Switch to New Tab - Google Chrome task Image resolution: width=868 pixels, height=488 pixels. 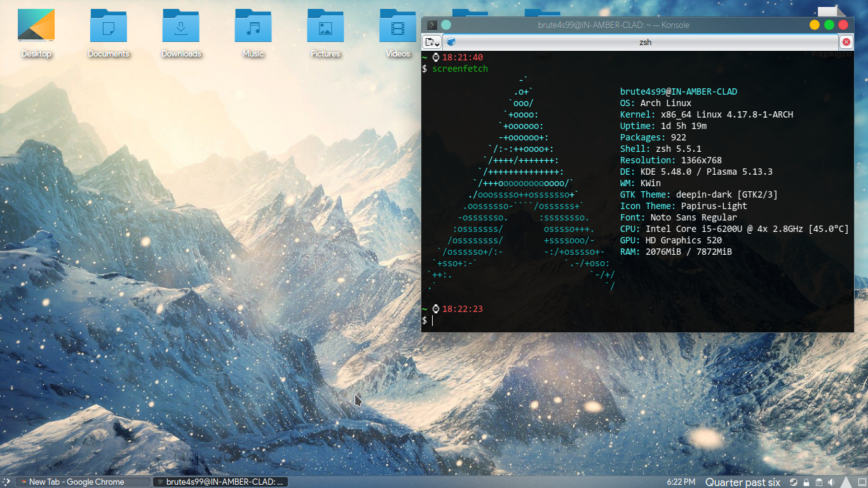coord(83,482)
